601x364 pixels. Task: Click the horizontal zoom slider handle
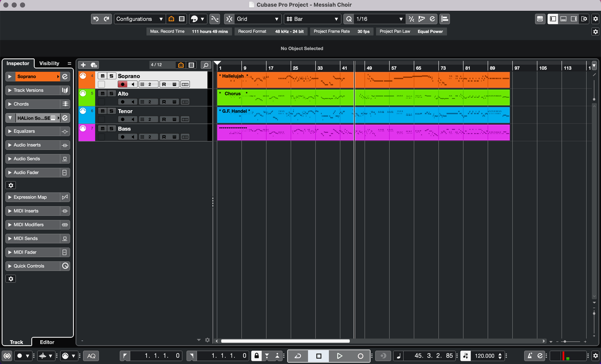click(x=565, y=341)
